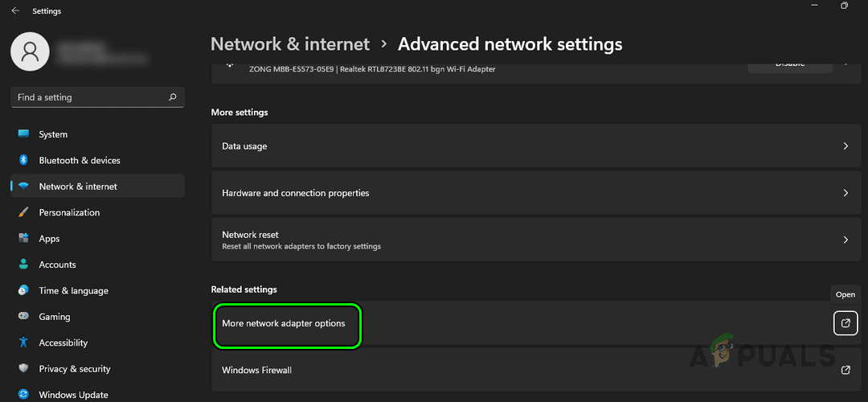Click the Windows Update icon
The width and height of the screenshot is (868, 402).
[x=23, y=395]
